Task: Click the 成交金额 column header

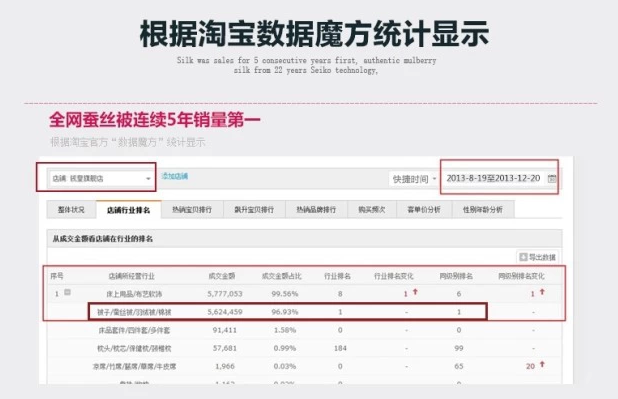Action: pyautogui.click(x=222, y=276)
